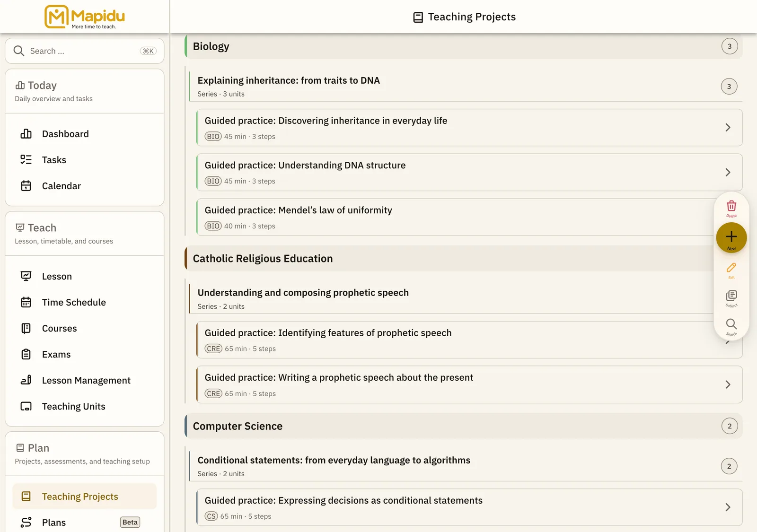Click the Time Schedule icon
757x532 pixels.
click(26, 302)
